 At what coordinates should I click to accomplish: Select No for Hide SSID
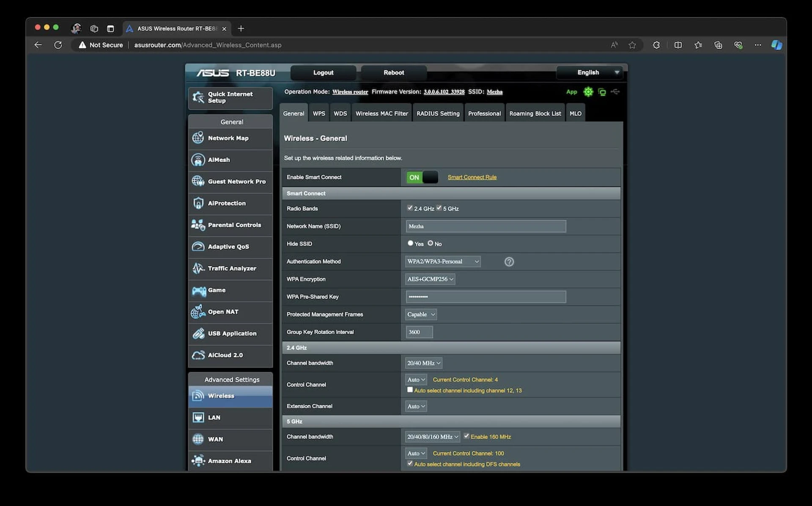[431, 243]
